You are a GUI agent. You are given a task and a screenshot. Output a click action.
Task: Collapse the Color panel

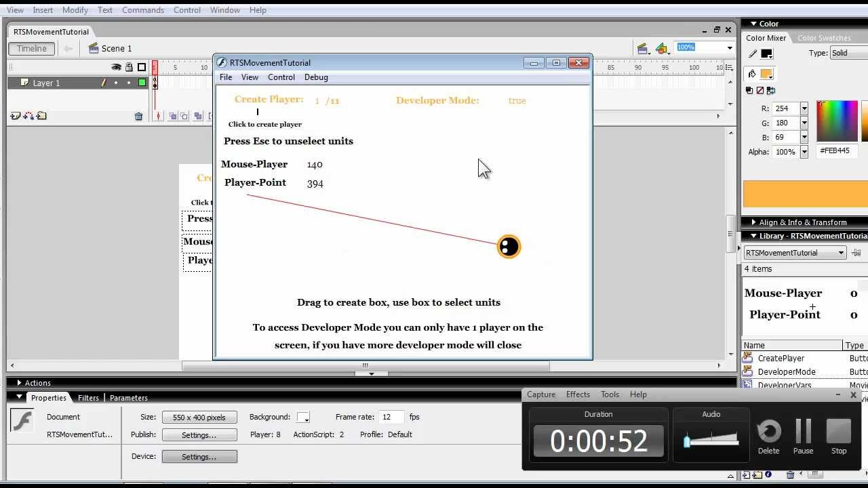pyautogui.click(x=753, y=24)
